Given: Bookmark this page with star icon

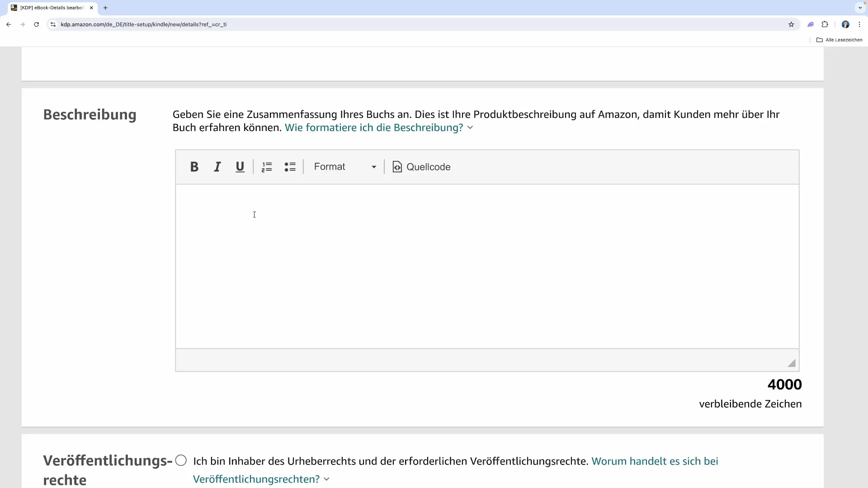Looking at the screenshot, I should point(791,24).
